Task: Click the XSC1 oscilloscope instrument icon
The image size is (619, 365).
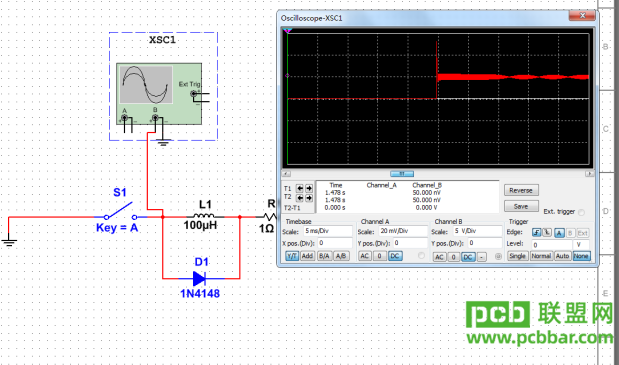Action: pos(159,94)
